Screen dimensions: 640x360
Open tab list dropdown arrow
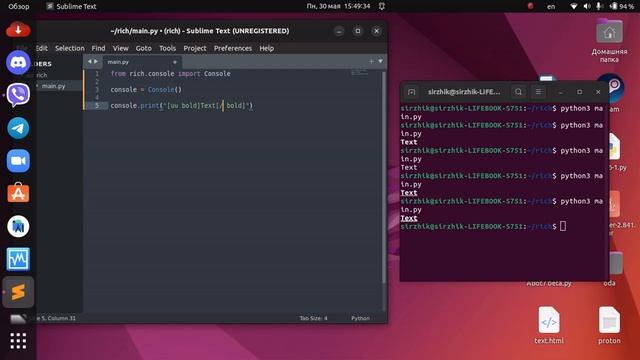coord(380,61)
